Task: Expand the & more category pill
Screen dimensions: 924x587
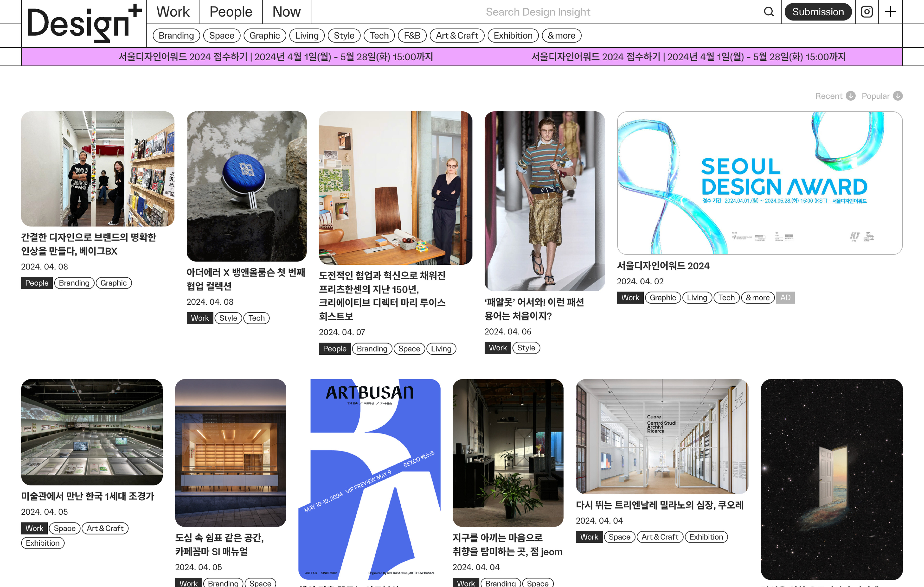Action: (561, 36)
